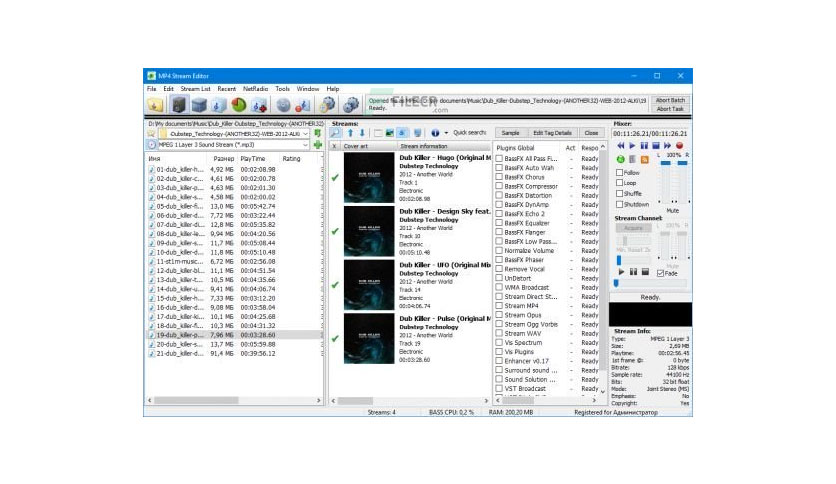Click the blue up arrow in Streams

click(350, 133)
